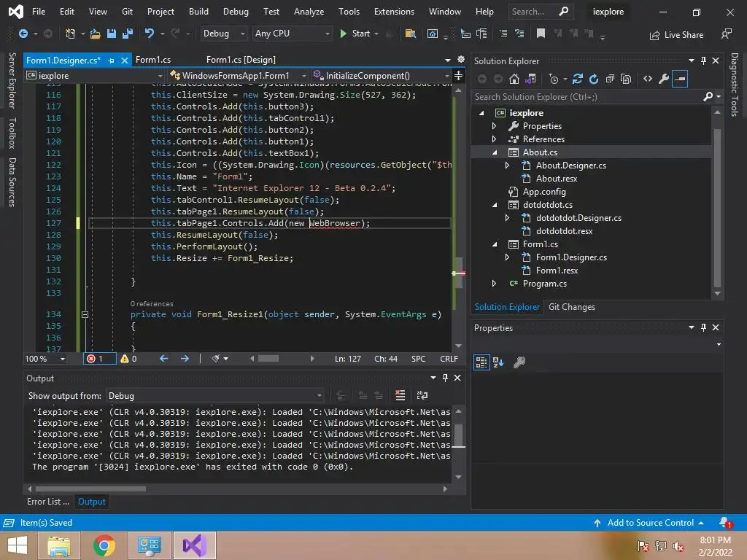Image resolution: width=747 pixels, height=560 pixels.
Task: Switch to the Form1.cs [Design] tab
Action: point(241,60)
